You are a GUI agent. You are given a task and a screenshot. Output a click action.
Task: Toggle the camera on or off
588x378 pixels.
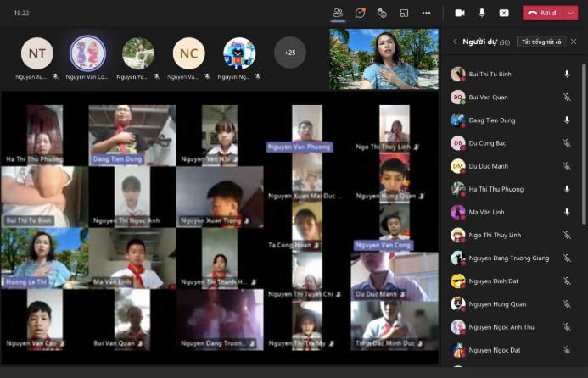(x=460, y=13)
